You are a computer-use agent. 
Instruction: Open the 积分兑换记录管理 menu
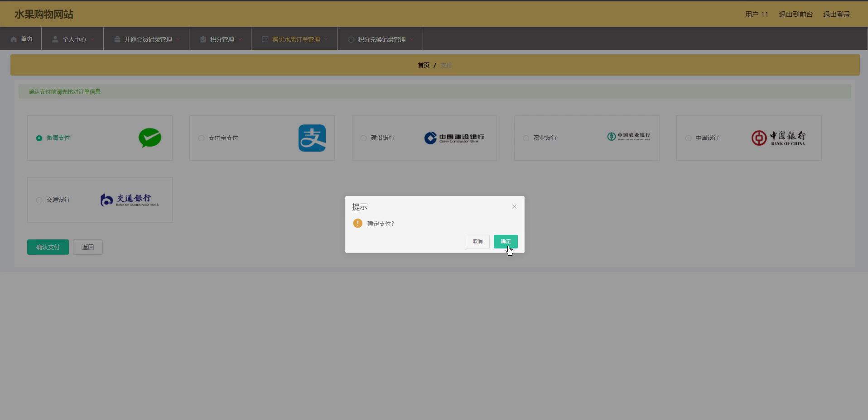coord(381,39)
